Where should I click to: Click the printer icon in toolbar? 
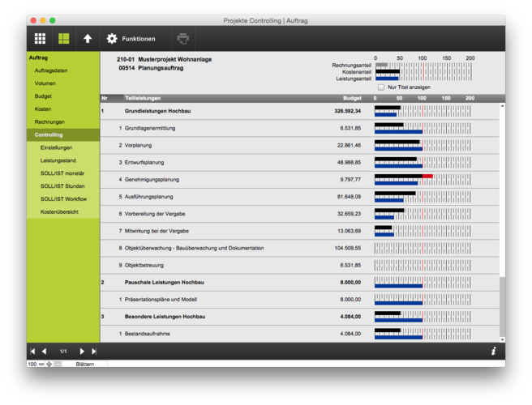(183, 38)
